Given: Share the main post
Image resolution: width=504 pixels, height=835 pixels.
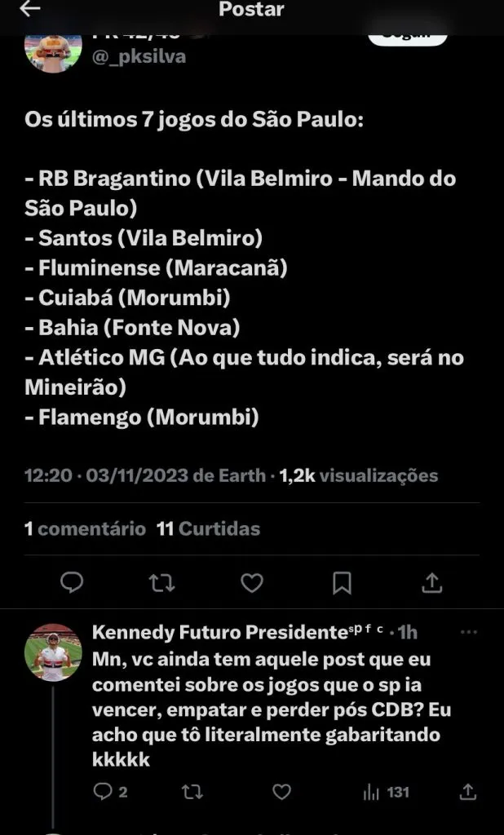Looking at the screenshot, I should pos(432,582).
